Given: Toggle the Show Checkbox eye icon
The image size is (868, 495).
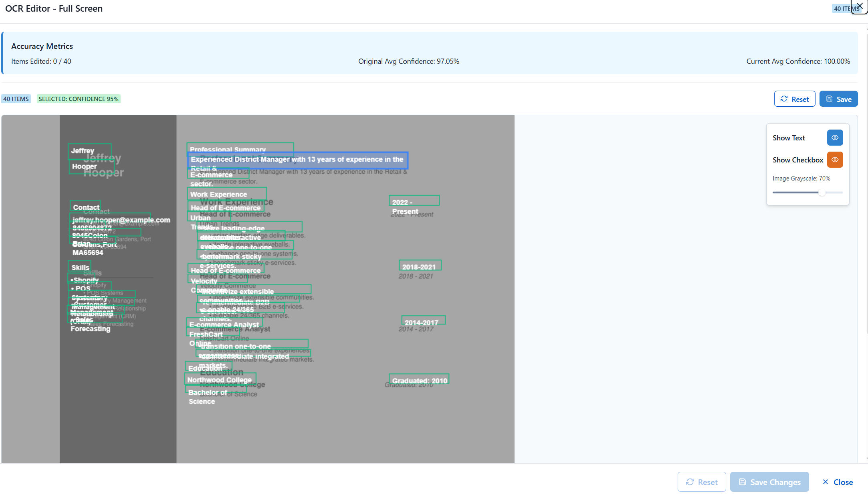Looking at the screenshot, I should click(835, 160).
